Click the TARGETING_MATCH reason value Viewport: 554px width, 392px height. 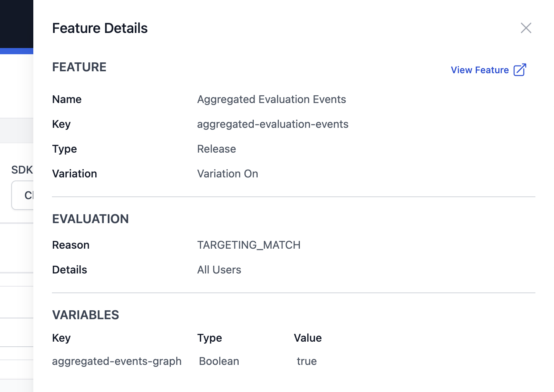pos(248,245)
